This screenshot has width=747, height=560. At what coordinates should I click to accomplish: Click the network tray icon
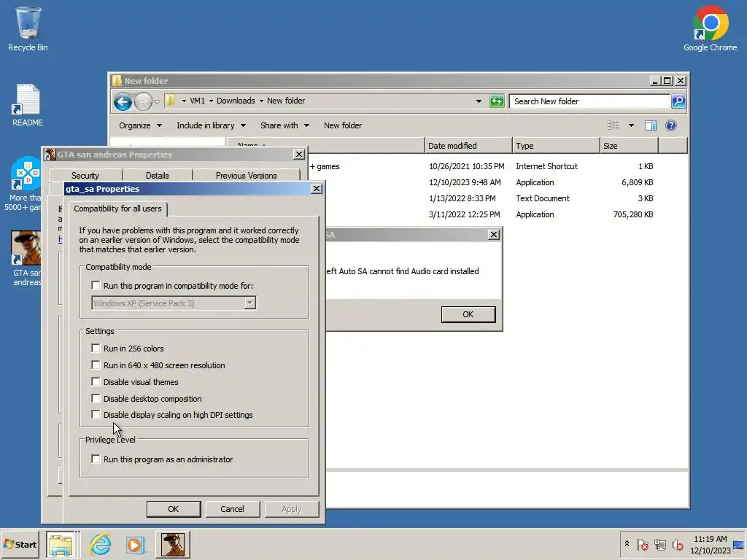tap(659, 544)
